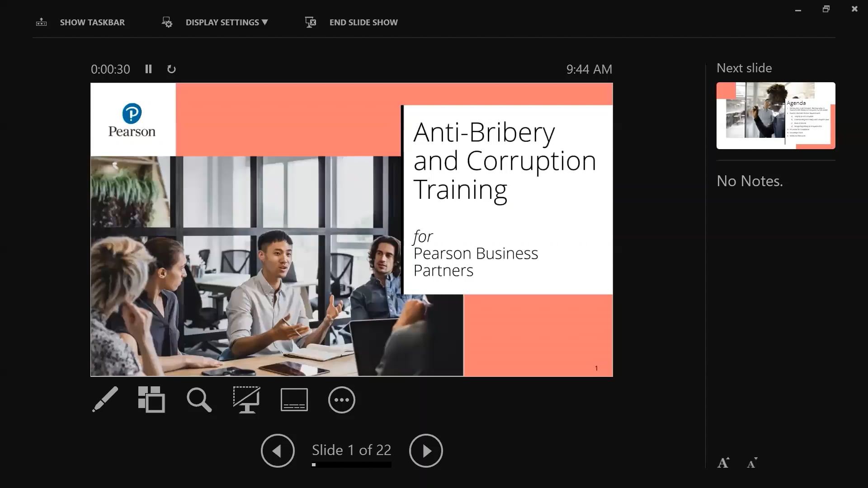
Task: Open More slide show options menu
Action: pos(342,400)
